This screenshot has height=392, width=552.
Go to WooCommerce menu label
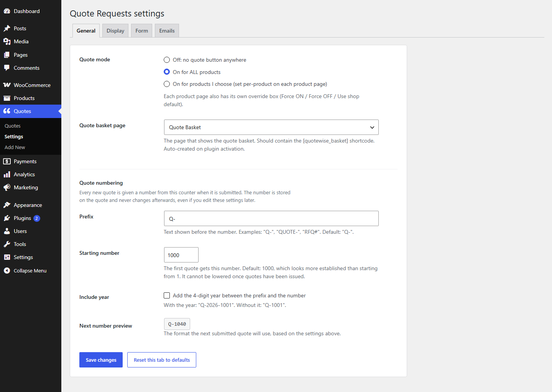click(32, 85)
